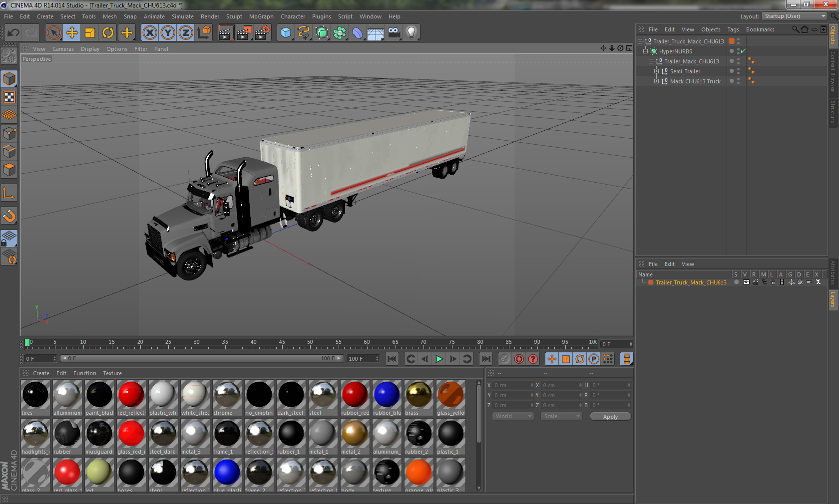
Task: Open the viewport Filter menu
Action: pyautogui.click(x=141, y=49)
